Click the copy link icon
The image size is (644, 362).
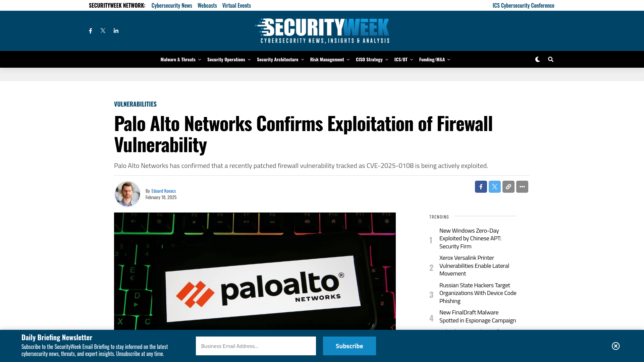(508, 186)
